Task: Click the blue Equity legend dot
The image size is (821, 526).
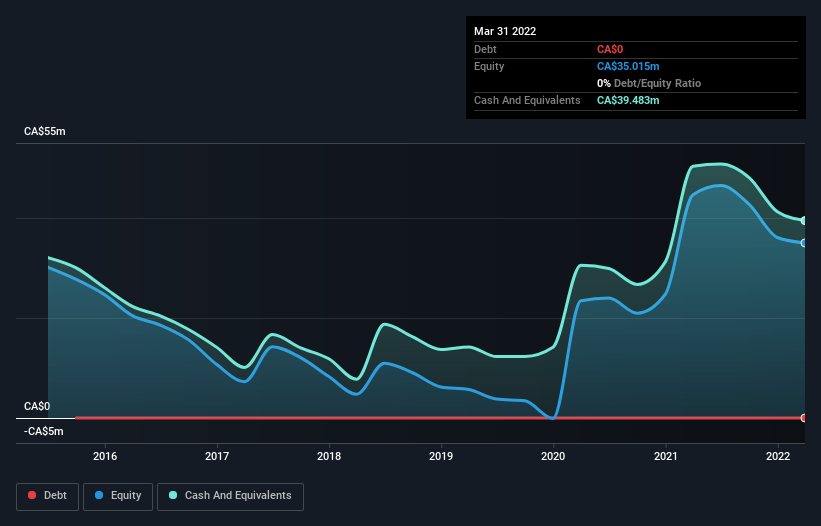Action: pyautogui.click(x=99, y=495)
